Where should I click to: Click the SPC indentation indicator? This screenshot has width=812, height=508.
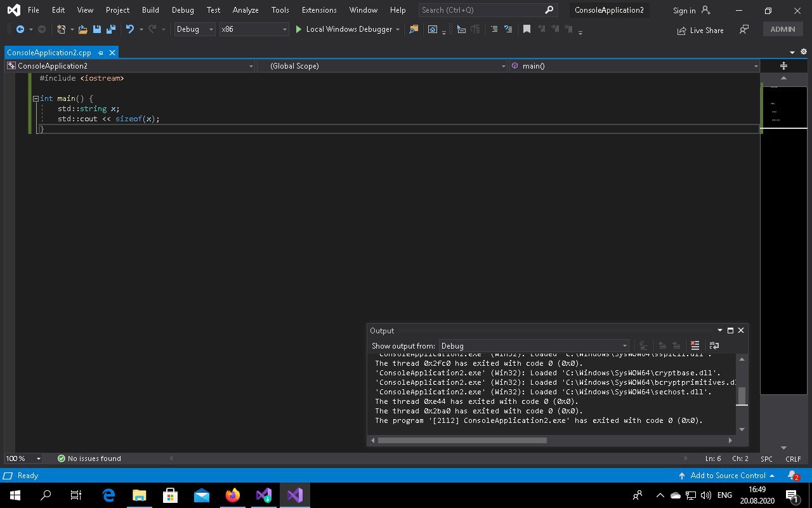tap(766, 458)
